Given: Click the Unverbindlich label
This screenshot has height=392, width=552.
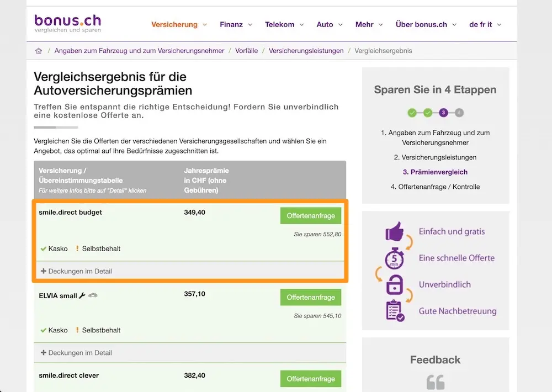Looking at the screenshot, I should tap(444, 284).
